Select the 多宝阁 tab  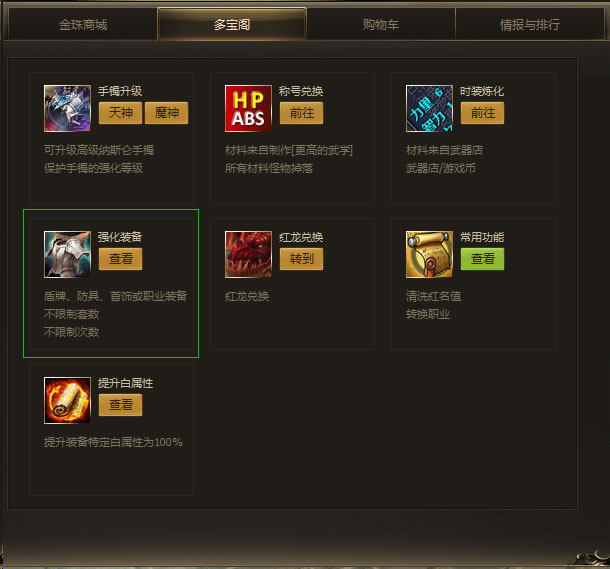(232, 24)
